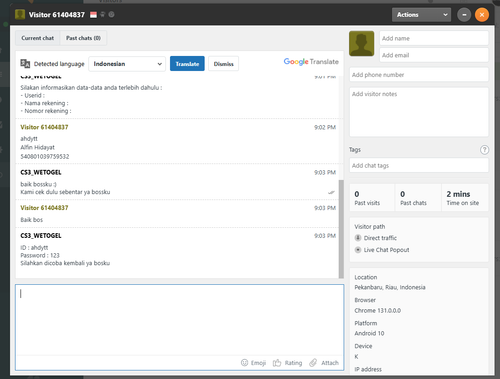The image size is (500, 379).
Task: Click the message 'Baik bos'
Action: pyautogui.click(x=32, y=220)
